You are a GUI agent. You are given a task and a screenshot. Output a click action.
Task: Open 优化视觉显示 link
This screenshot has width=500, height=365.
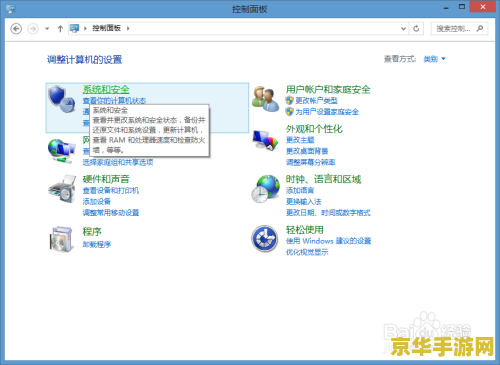coord(307,252)
